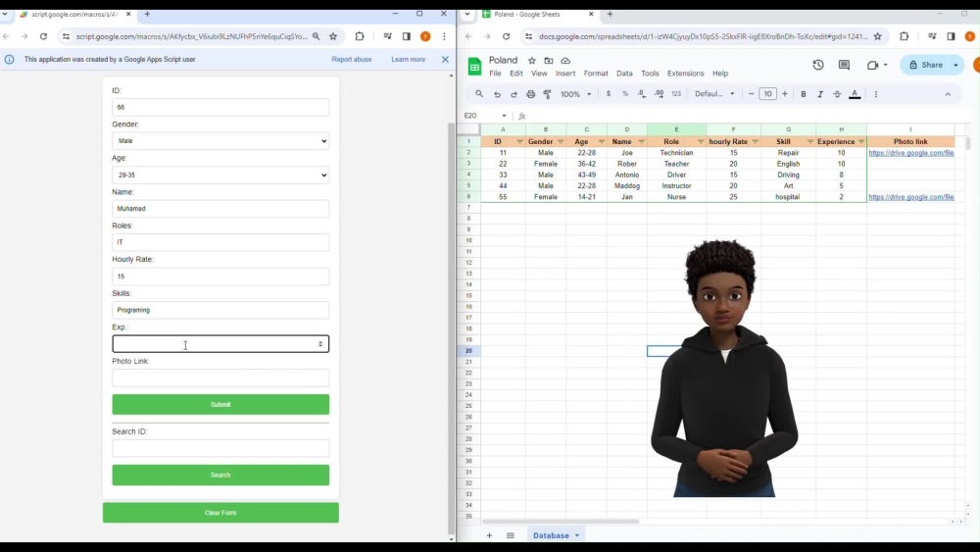
Task: Open more toolbar options three dots
Action: 876,94
